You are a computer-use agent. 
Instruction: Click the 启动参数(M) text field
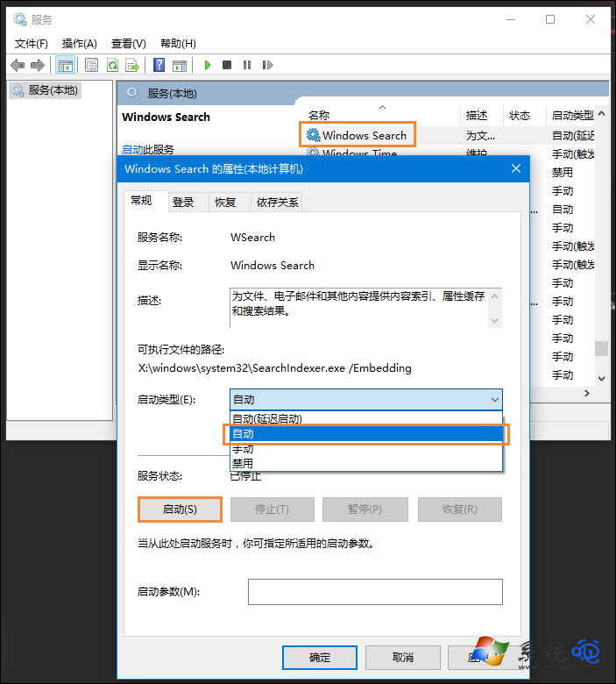coord(375,592)
